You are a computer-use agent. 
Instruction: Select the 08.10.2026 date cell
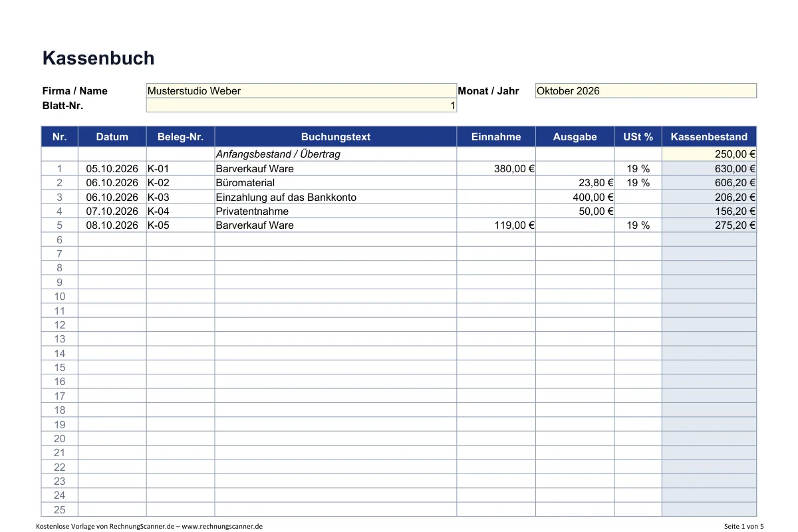click(x=112, y=225)
